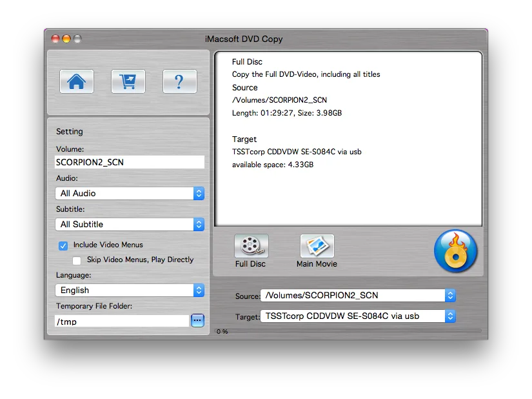Click the 0 % progress bar
This screenshot has width=532, height=399.
(x=349, y=331)
